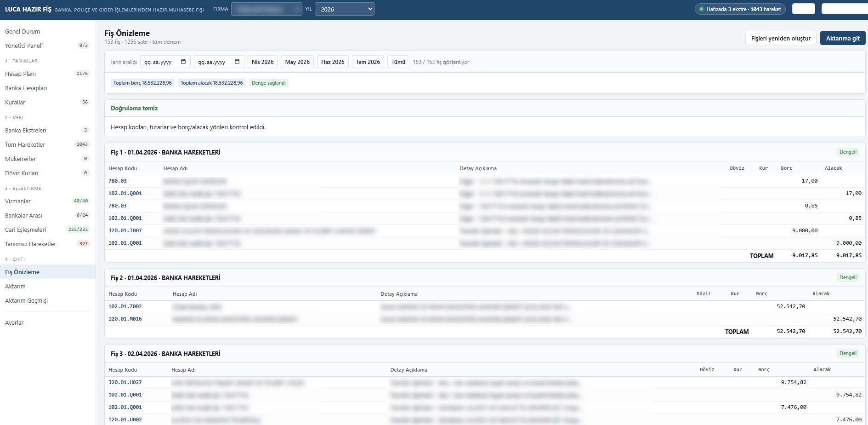Select account code 320.01.I007

(125, 230)
